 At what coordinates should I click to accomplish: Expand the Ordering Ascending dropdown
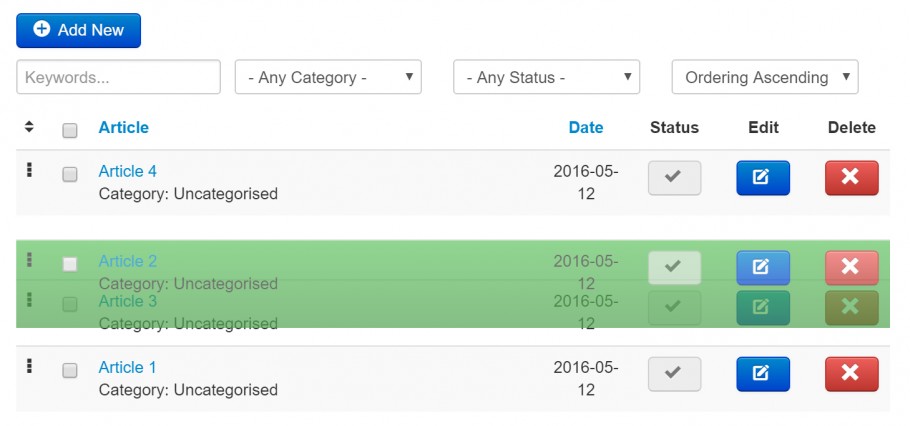[765, 77]
